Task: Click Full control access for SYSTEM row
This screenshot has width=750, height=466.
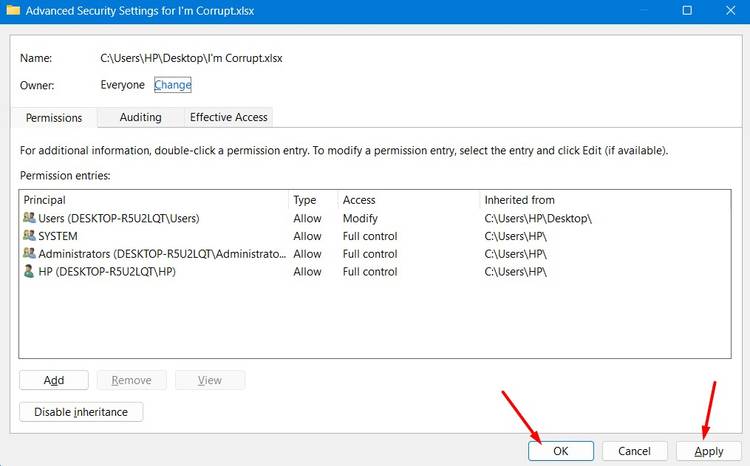Action: coord(370,236)
